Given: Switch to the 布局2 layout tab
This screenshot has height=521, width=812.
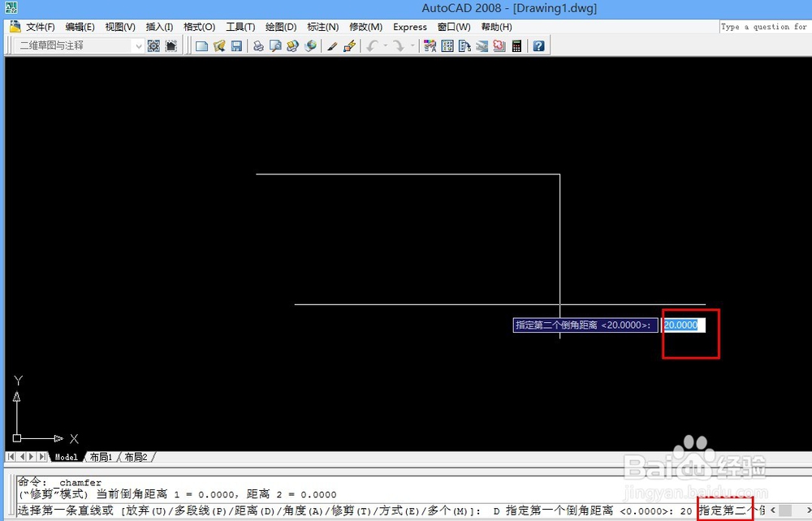Looking at the screenshot, I should (x=136, y=457).
